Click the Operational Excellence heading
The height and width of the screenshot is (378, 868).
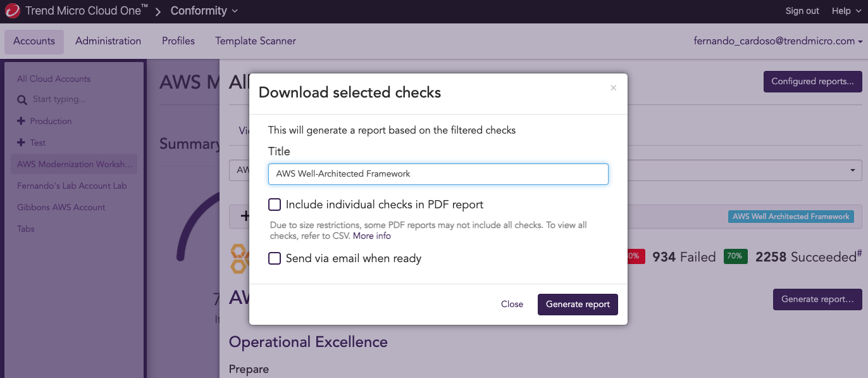(x=308, y=342)
